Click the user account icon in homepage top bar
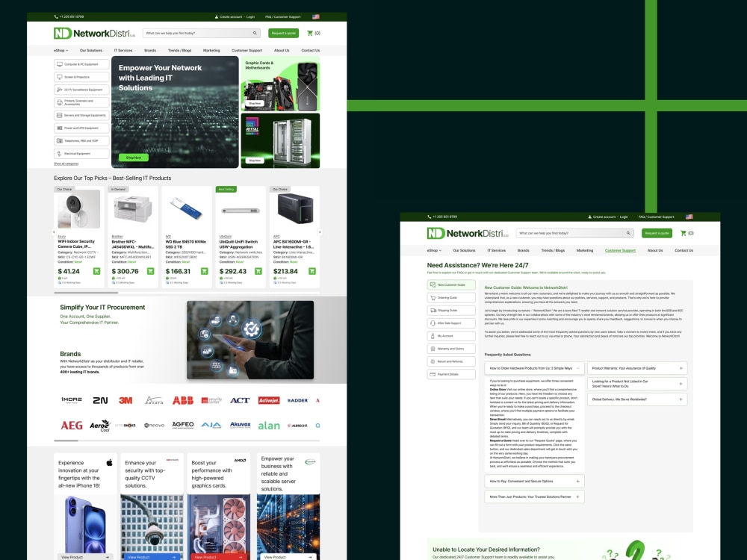This screenshot has height=560, width=747. [x=217, y=16]
